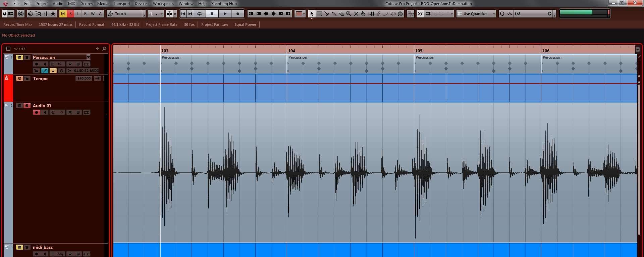Expand the Percussion track name dropdown
The width and height of the screenshot is (644, 257).
point(88,57)
